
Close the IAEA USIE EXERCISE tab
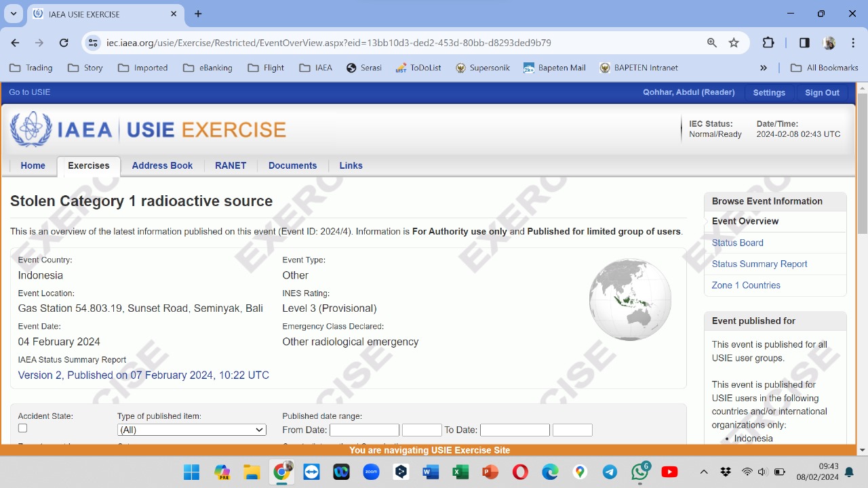click(x=174, y=14)
